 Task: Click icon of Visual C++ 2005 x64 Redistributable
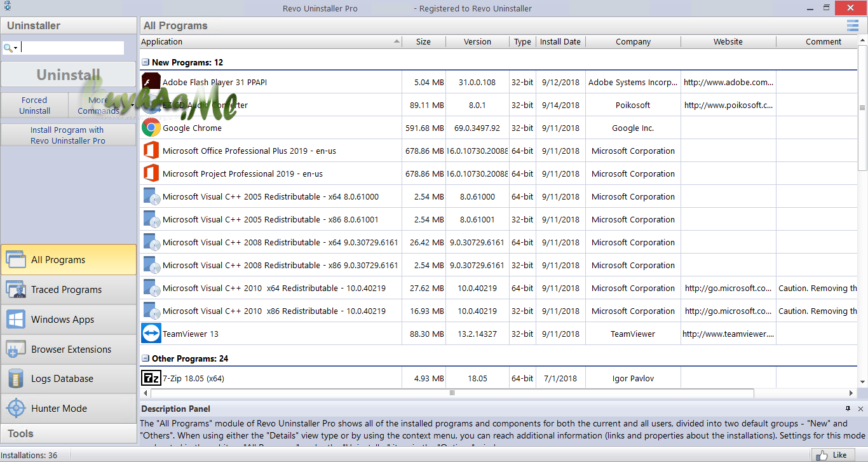tap(151, 196)
